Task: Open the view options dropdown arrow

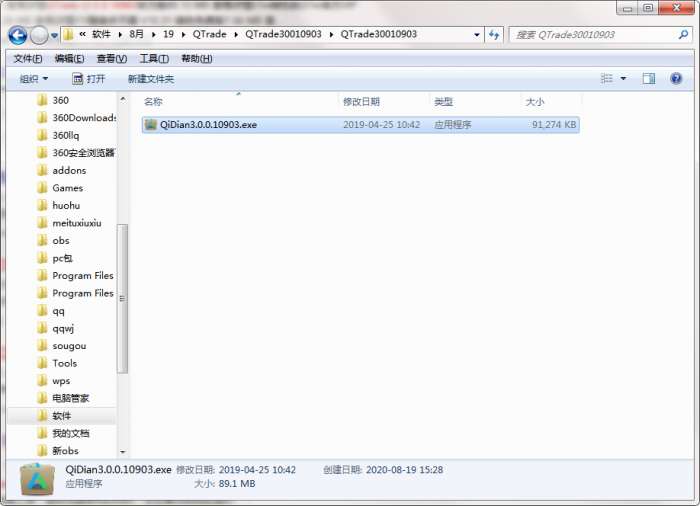Action: 623,79
